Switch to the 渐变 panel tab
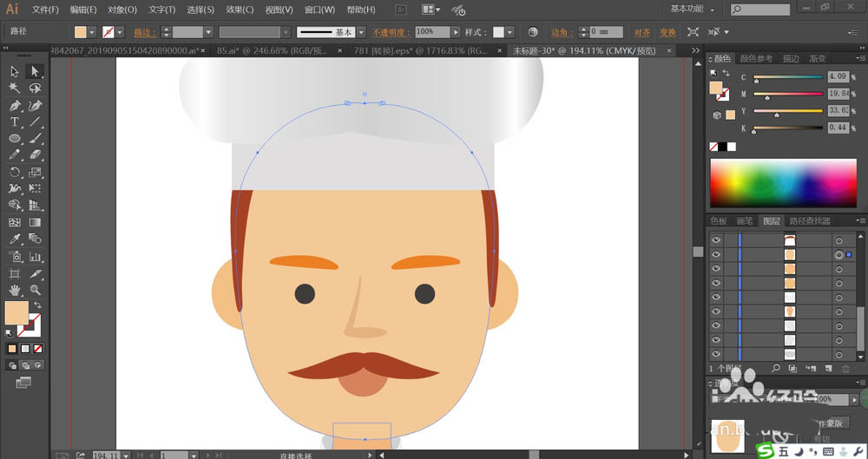Screen dimensions: 868x459 (817, 58)
